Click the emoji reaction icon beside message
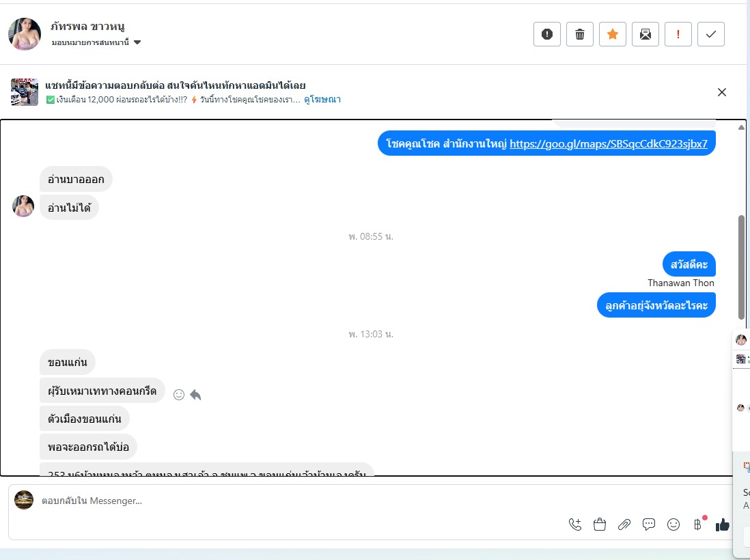Screen dimensions: 750x560 pyautogui.click(x=179, y=395)
